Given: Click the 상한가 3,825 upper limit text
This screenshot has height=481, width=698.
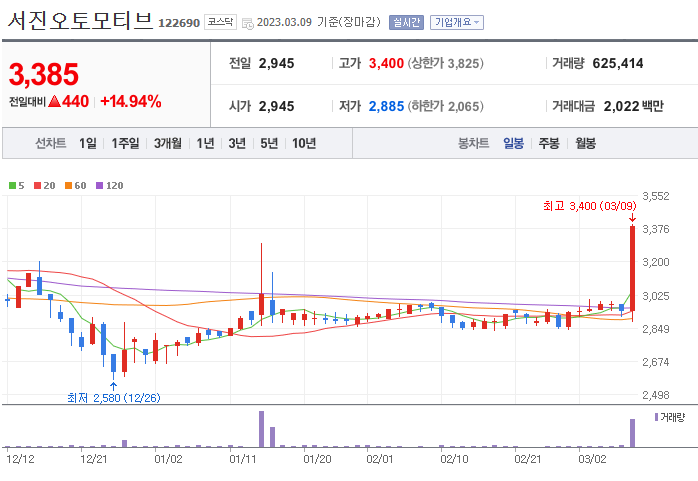Looking at the screenshot, I should pyautogui.click(x=445, y=63).
